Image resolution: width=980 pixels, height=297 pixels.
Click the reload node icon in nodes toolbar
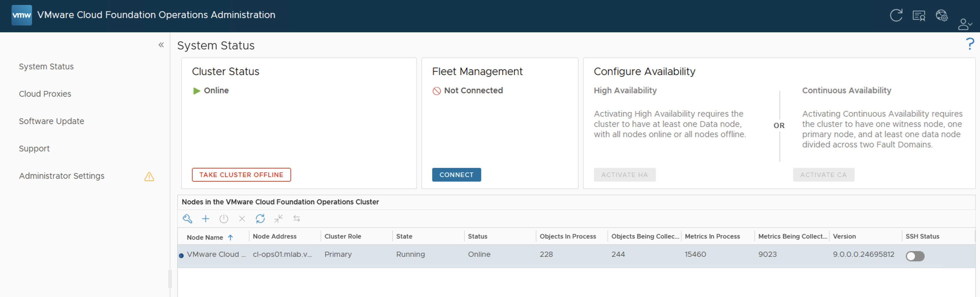260,219
